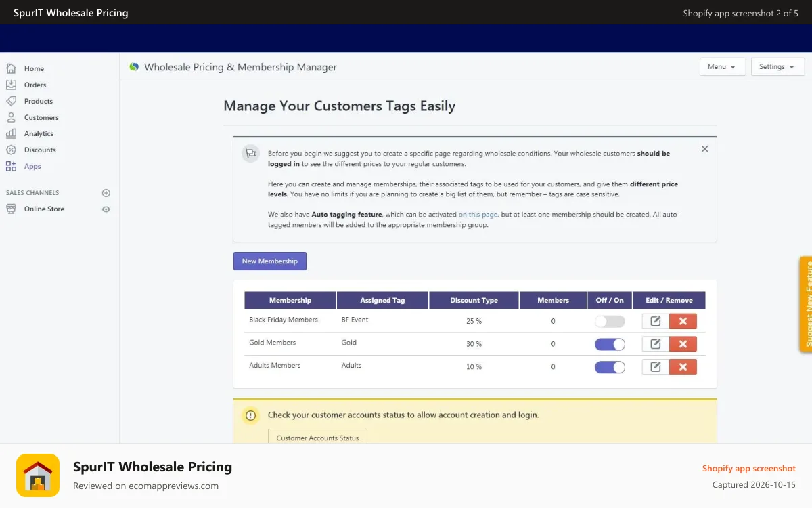Click the Online Store storefront icon
This screenshot has height=508, width=812.
click(x=11, y=209)
